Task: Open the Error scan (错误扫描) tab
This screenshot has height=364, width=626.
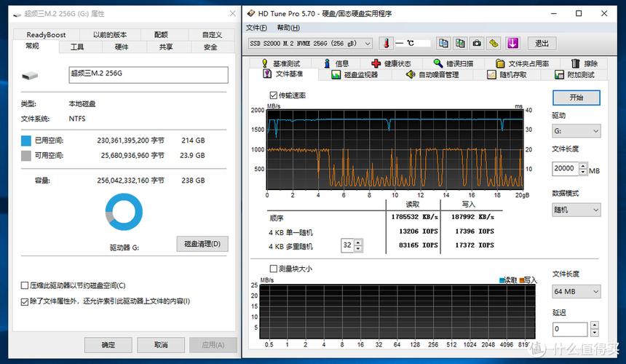Action: click(x=454, y=63)
